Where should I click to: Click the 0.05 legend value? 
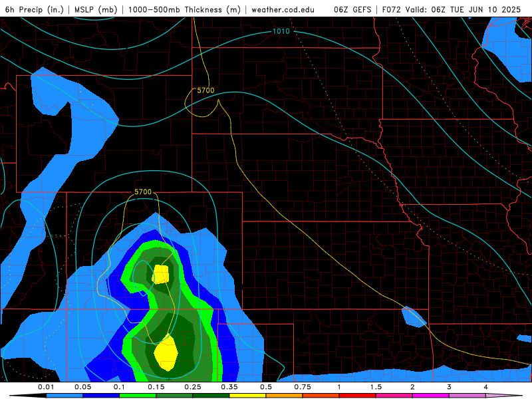click(x=82, y=387)
